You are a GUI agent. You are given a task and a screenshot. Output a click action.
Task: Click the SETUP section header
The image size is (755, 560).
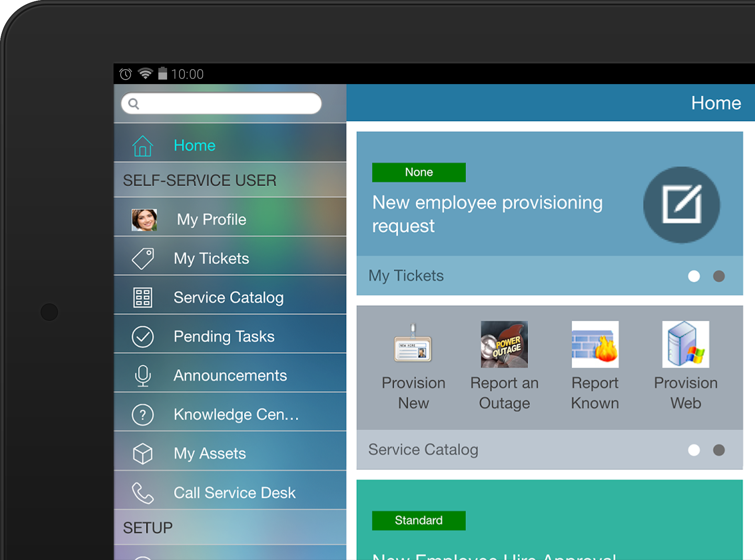click(148, 528)
